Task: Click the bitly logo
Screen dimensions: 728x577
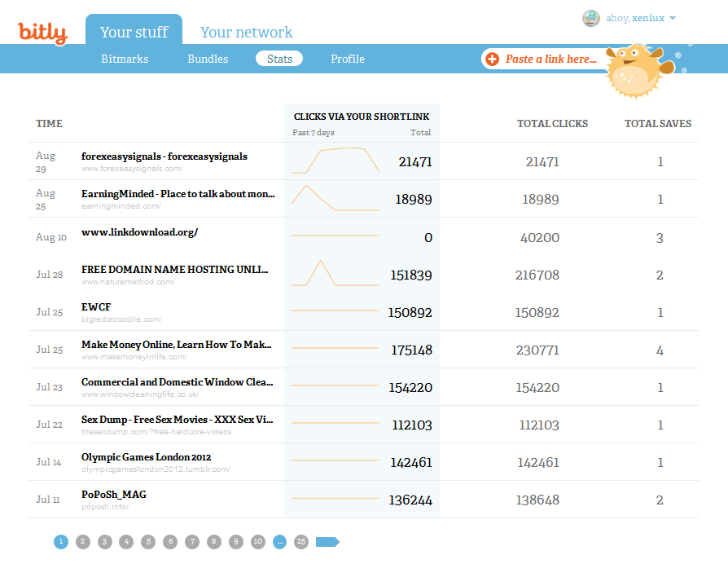Action: coord(42,33)
